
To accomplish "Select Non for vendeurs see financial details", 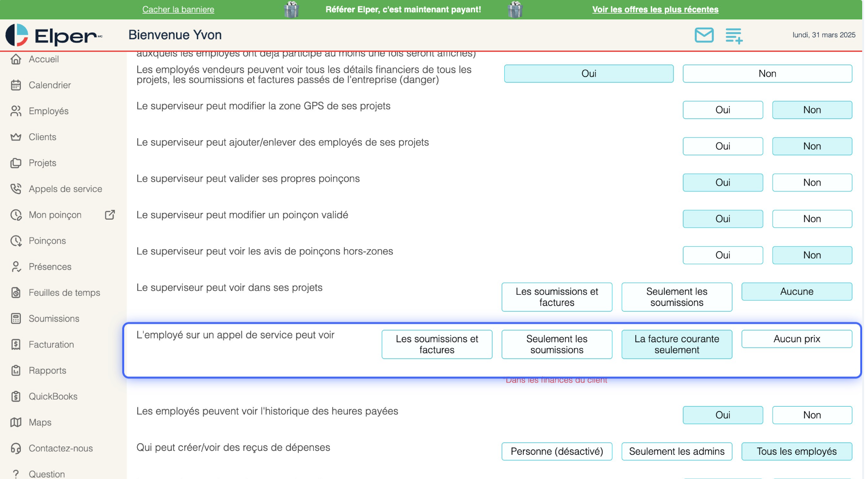I will pyautogui.click(x=767, y=74).
